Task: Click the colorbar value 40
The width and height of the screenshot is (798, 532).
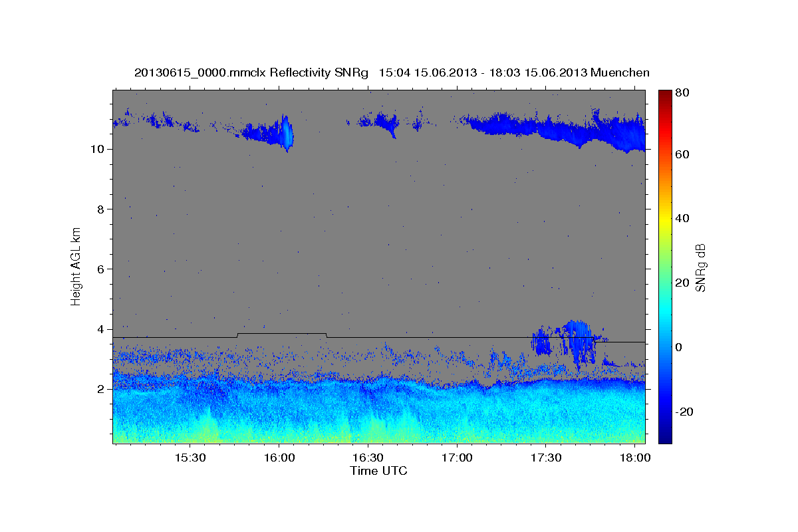Action: click(682, 218)
